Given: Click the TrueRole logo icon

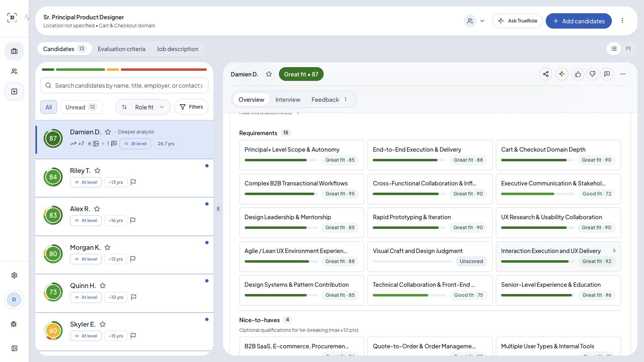Looking at the screenshot, I should pos(12,18).
